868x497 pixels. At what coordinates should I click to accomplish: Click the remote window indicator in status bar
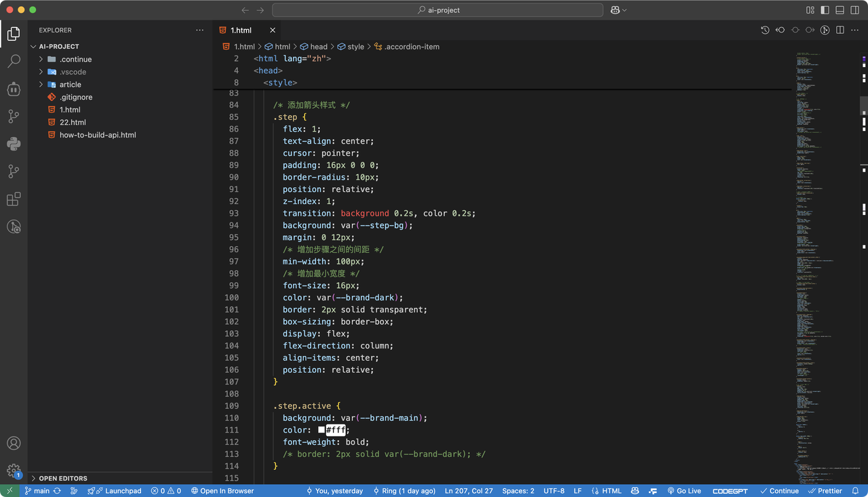9,491
